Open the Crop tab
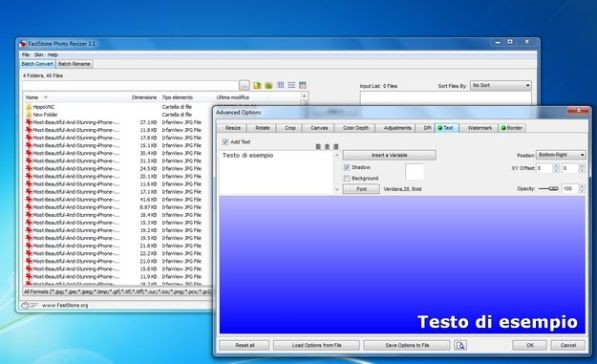The height and width of the screenshot is (364, 597). (x=290, y=128)
